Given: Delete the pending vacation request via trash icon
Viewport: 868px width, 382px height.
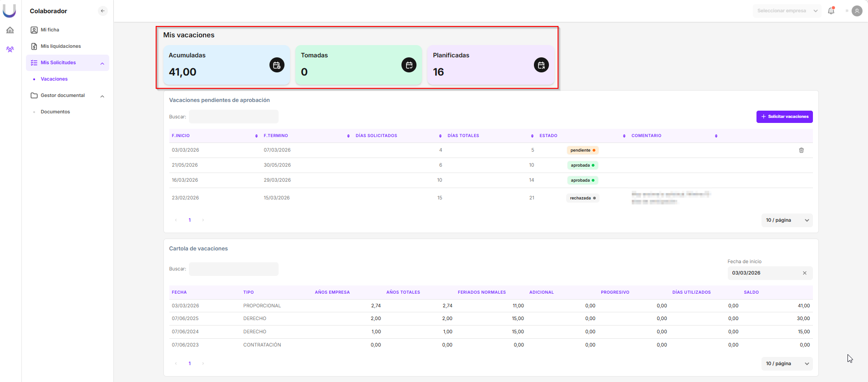Looking at the screenshot, I should [801, 150].
